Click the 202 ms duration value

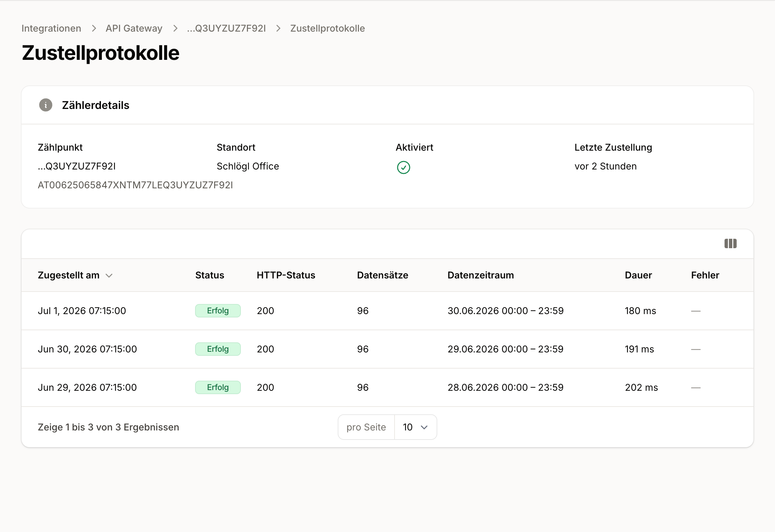pos(641,387)
